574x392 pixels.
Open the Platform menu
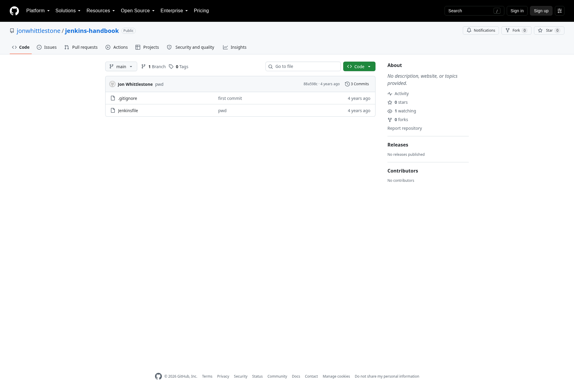[38, 11]
